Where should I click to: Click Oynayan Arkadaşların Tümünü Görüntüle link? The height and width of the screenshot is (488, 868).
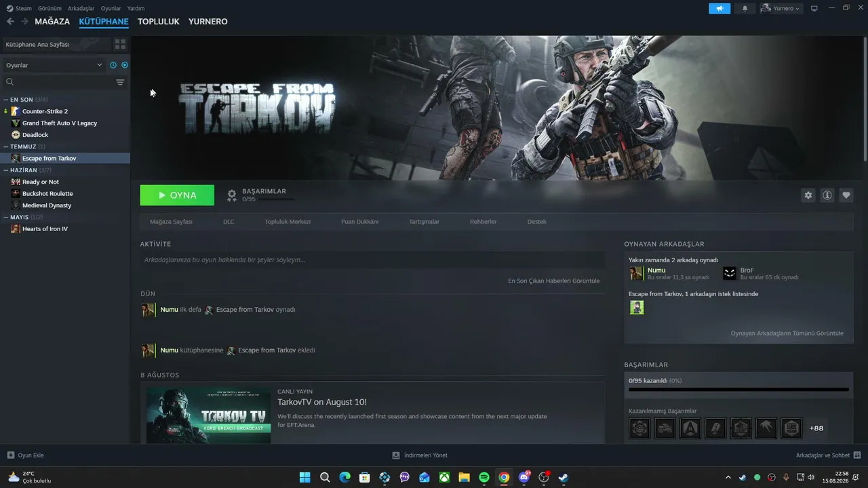787,333
